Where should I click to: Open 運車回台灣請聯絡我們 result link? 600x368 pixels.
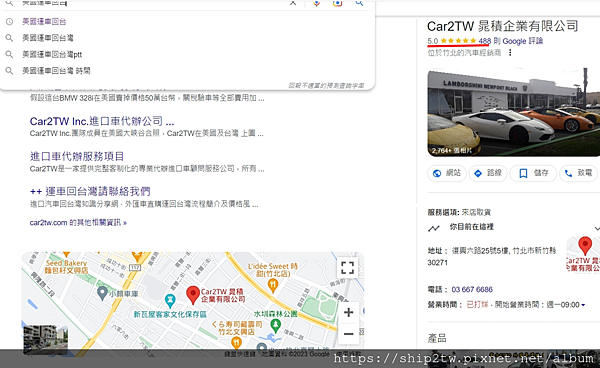[x=90, y=191]
